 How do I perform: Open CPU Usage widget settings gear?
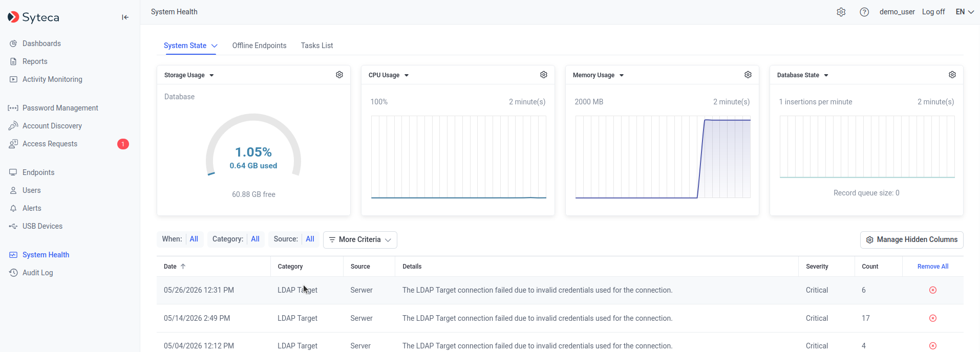(x=544, y=75)
